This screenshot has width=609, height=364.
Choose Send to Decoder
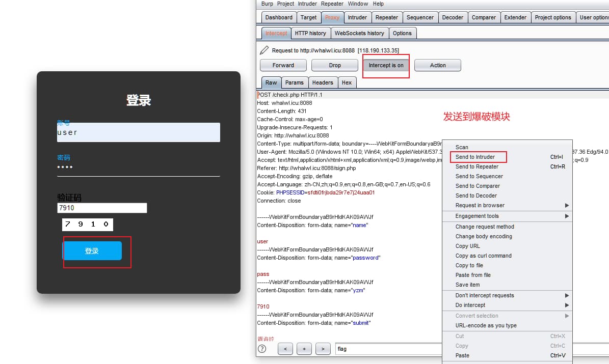click(507, 195)
